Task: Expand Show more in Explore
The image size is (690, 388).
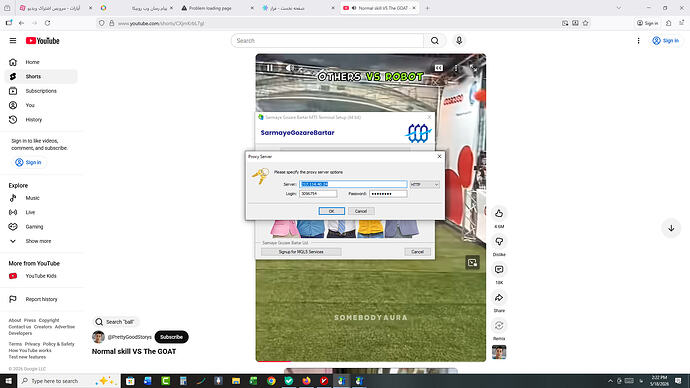Action: 41,241
